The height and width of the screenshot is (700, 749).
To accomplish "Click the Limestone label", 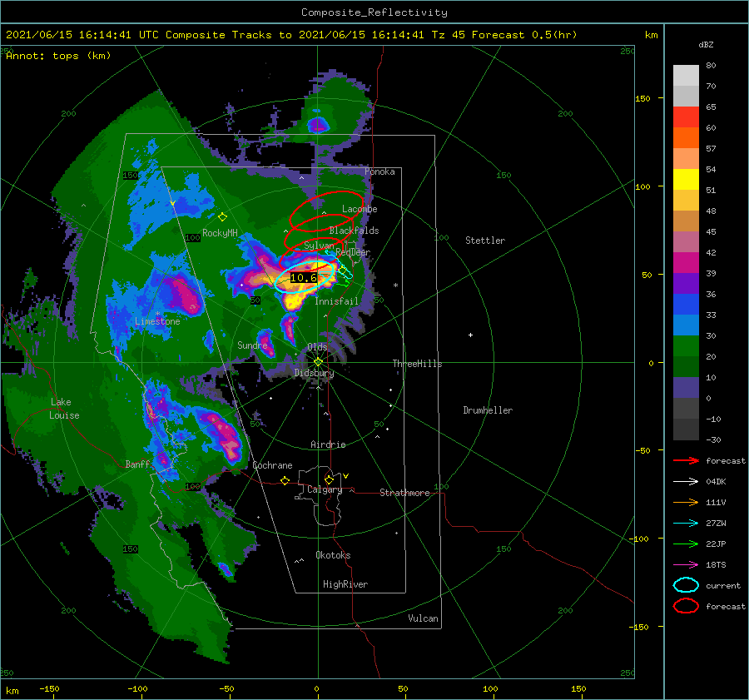I will pos(157,321).
